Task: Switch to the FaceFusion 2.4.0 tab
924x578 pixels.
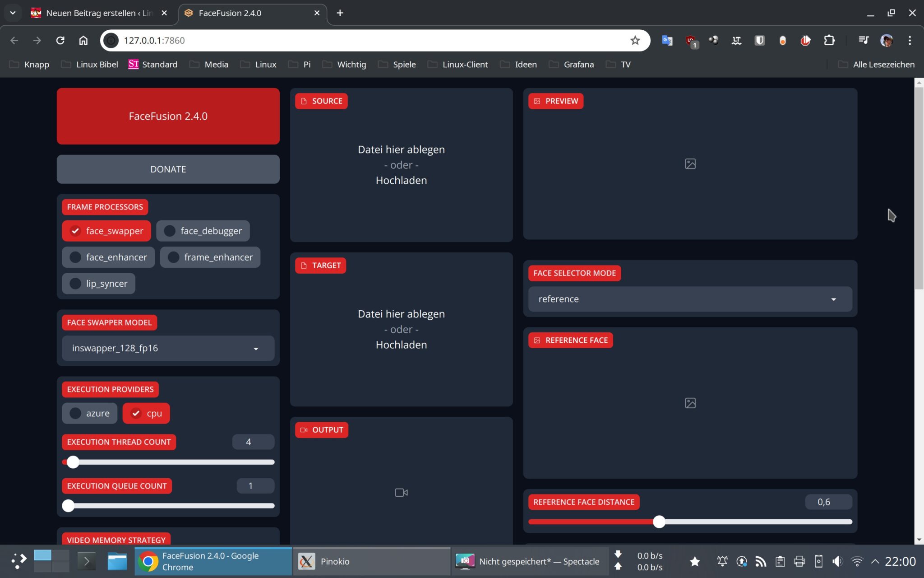Action: click(x=230, y=13)
